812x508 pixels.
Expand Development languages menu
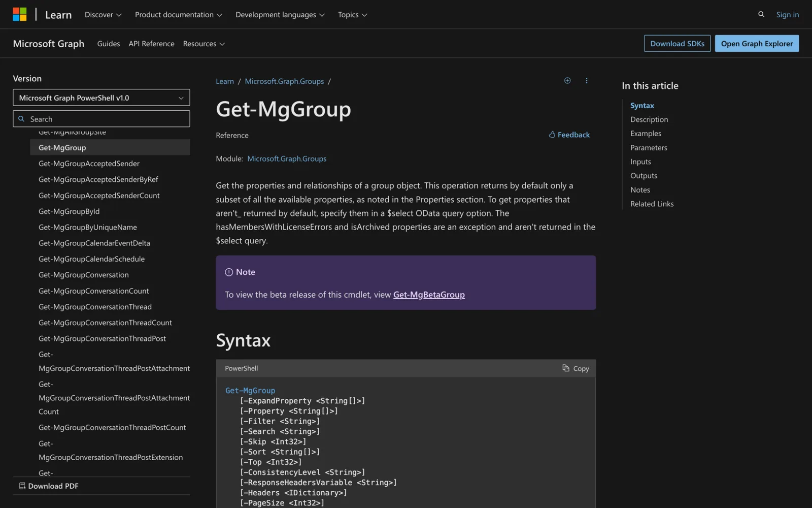tap(280, 15)
